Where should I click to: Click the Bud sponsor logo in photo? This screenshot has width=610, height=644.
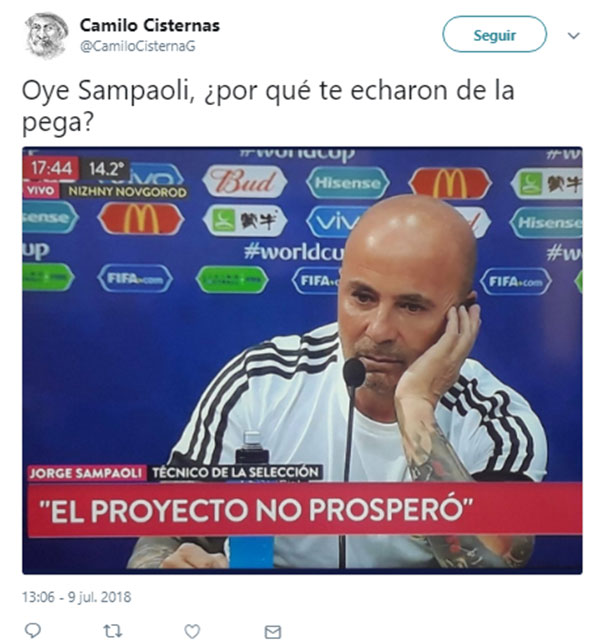244,181
